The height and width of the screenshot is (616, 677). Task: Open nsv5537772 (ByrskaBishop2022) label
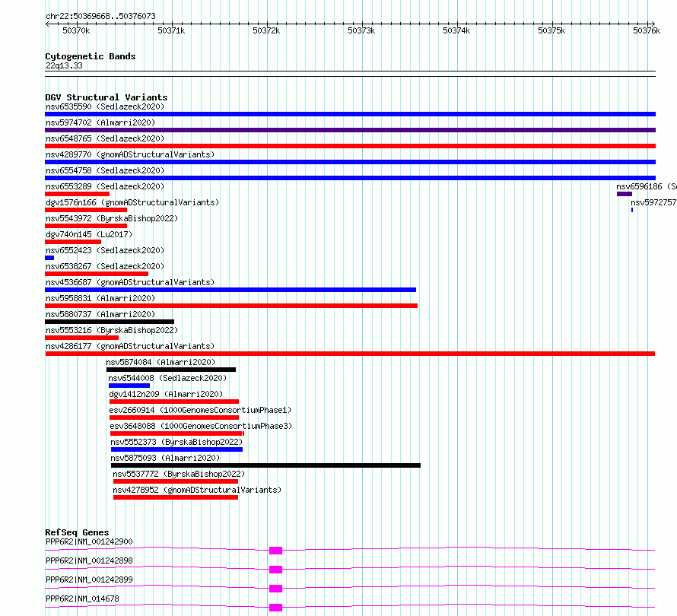[179, 474]
